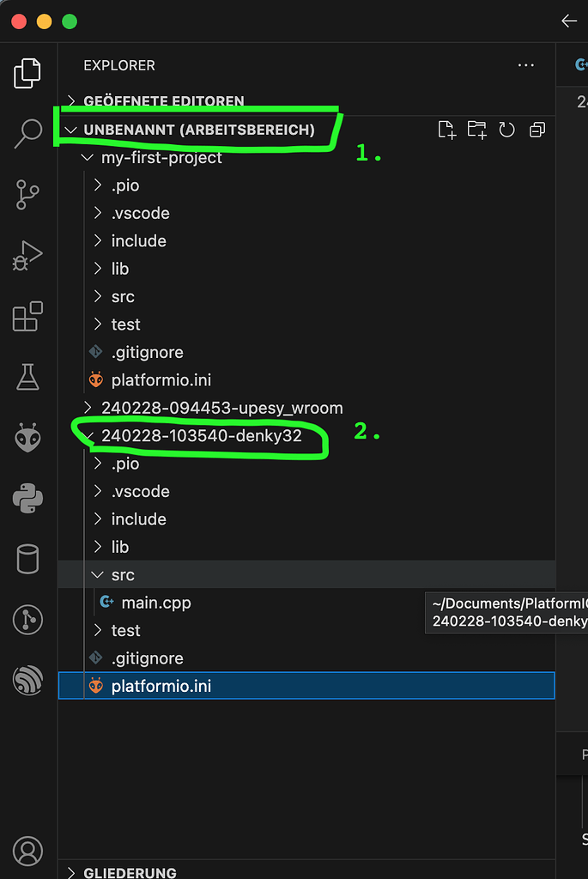Viewport: 588px width, 879px height.
Task: Open the Testing flask view
Action: [x=27, y=377]
